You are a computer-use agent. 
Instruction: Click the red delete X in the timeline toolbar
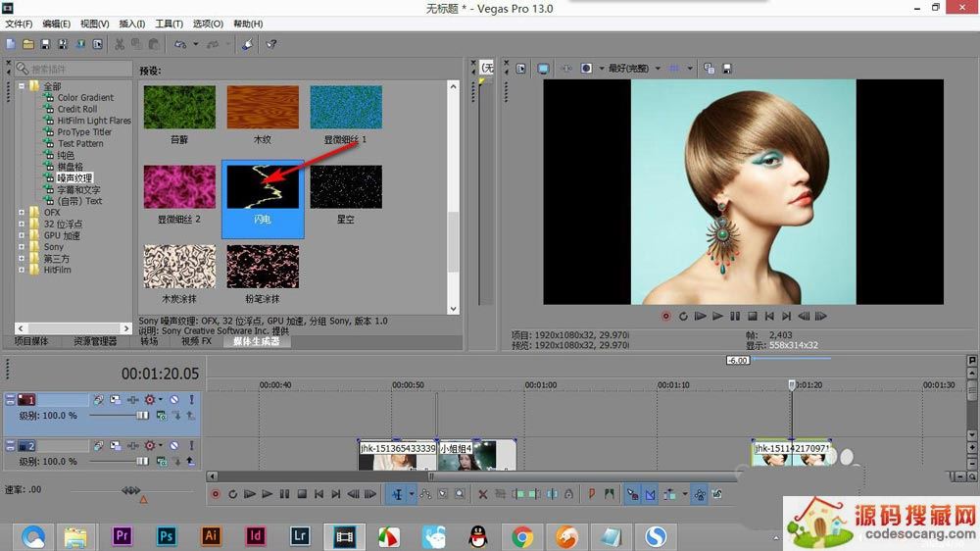click(x=481, y=494)
